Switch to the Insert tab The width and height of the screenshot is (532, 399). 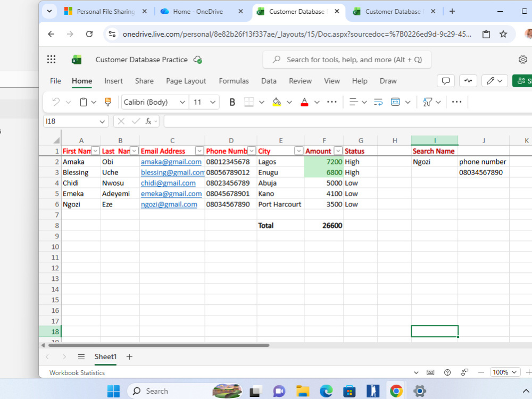[x=113, y=81]
